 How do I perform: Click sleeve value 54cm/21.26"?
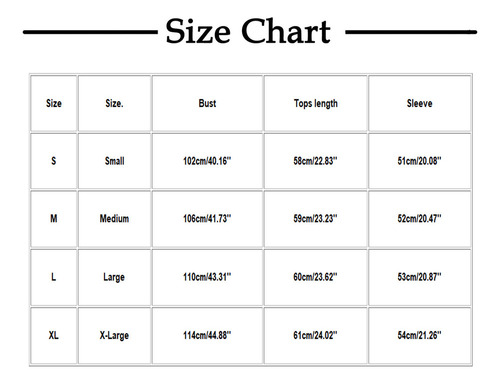click(419, 335)
